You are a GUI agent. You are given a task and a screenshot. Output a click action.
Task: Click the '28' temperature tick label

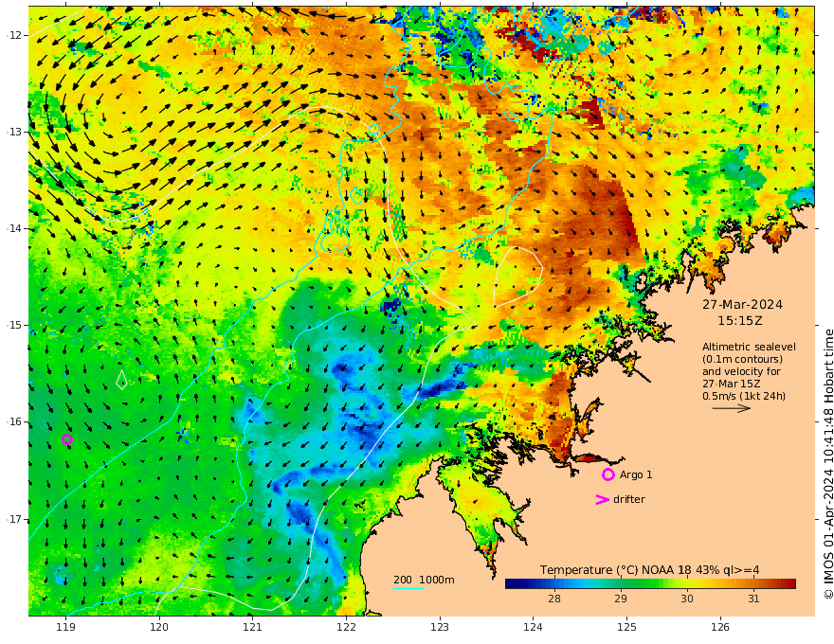coord(554,599)
